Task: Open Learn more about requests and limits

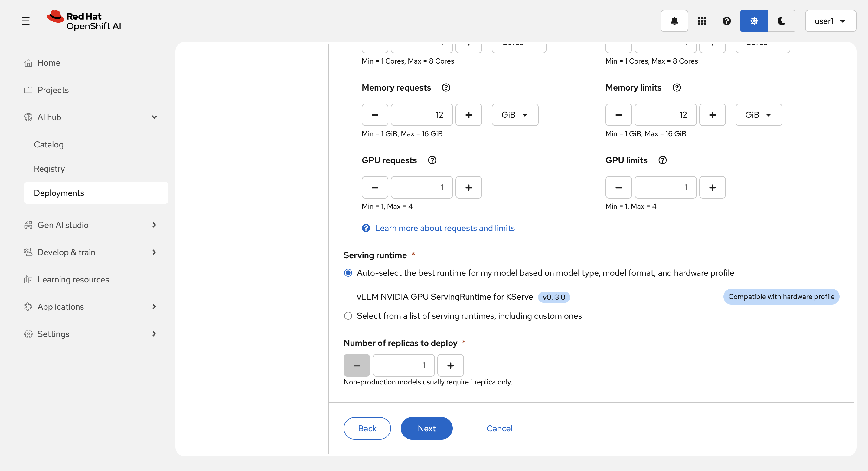Action: click(445, 228)
